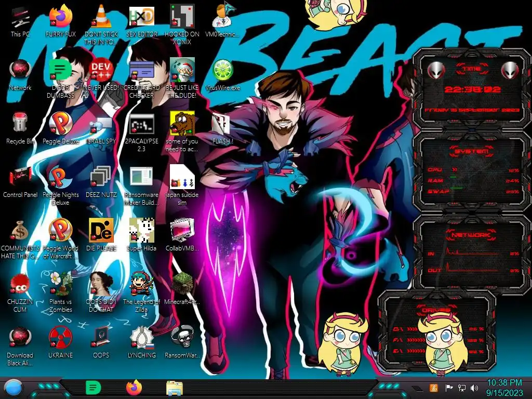This screenshot has width=532, height=399.
Task: Click the taskbar clock showing 10:38 PM
Action: (504, 388)
